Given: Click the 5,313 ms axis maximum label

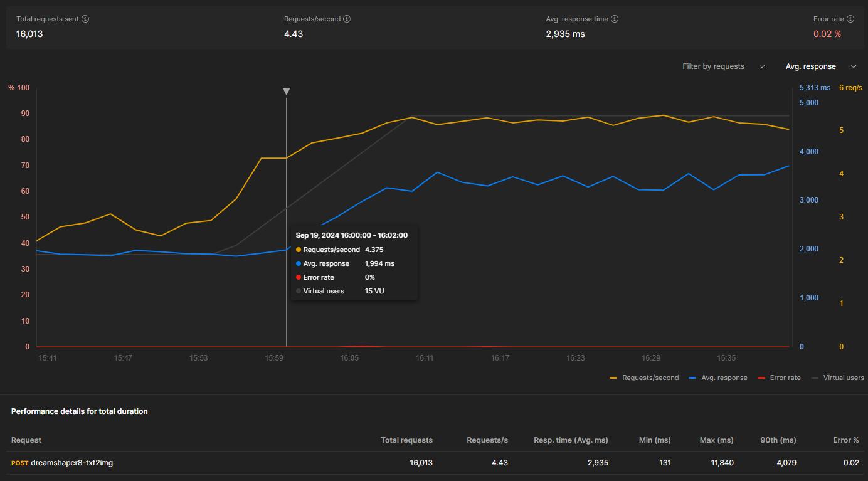Looking at the screenshot, I should tap(815, 88).
